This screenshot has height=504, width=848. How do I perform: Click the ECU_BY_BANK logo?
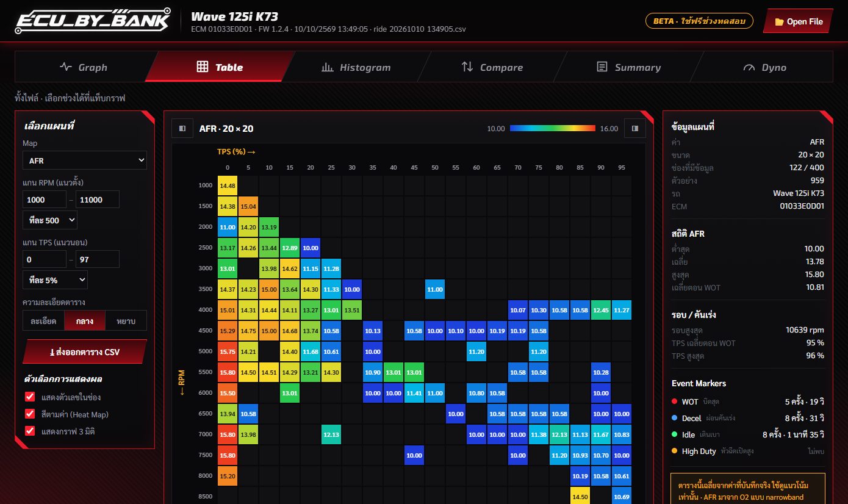(93, 21)
